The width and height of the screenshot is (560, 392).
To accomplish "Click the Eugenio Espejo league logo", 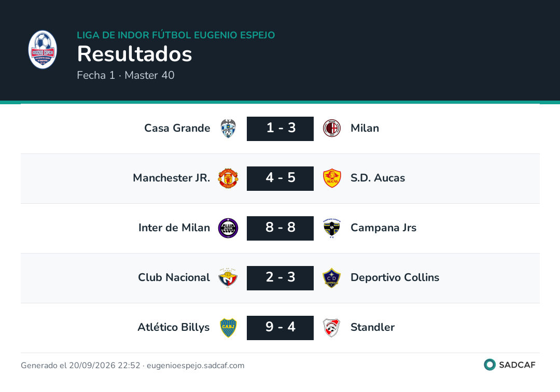I will pos(43,49).
